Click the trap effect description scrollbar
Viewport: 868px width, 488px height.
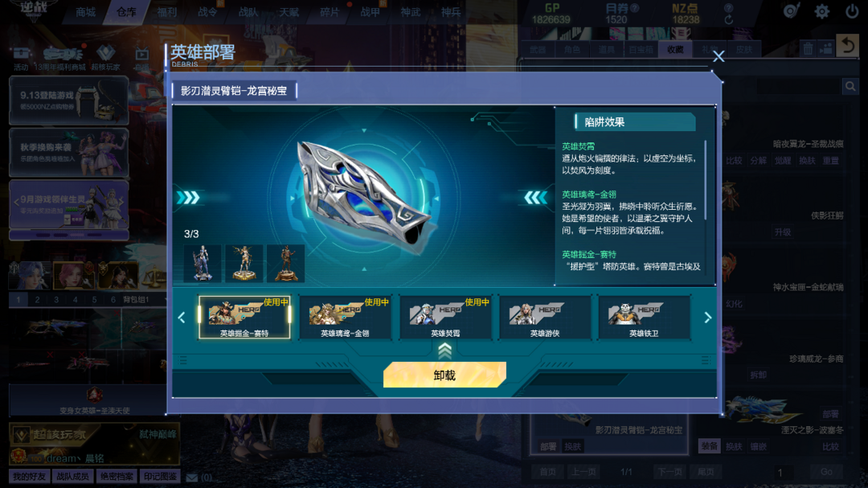pos(706,180)
